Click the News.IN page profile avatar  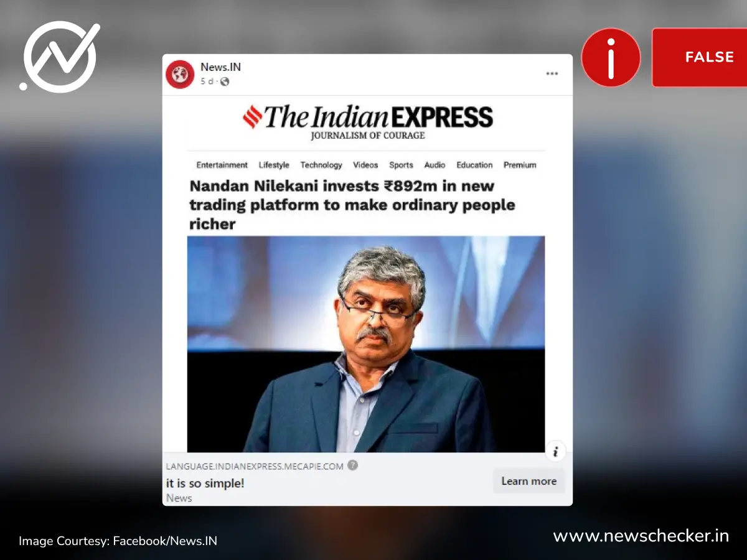pos(180,74)
